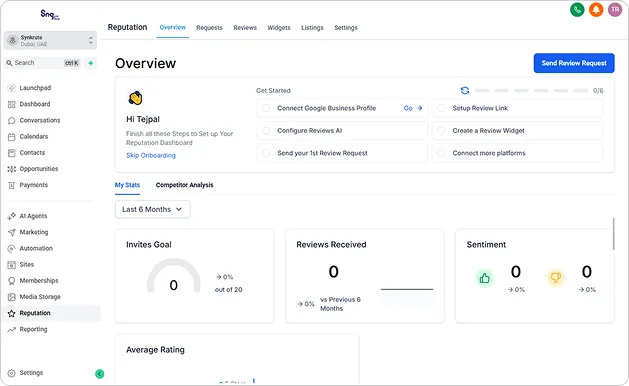Click the "Sentiment" card heading
This screenshot has height=386, width=629.
pyautogui.click(x=486, y=245)
